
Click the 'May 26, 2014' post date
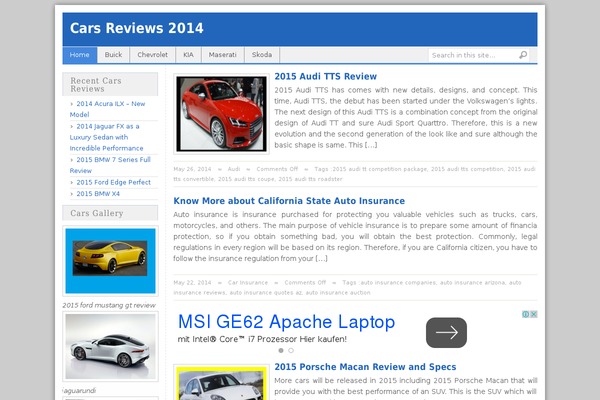[192, 169]
